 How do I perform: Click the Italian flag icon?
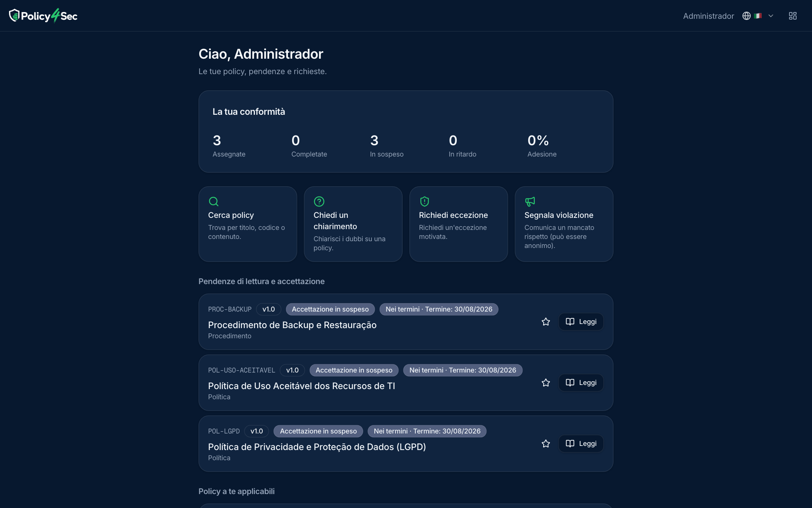758,16
